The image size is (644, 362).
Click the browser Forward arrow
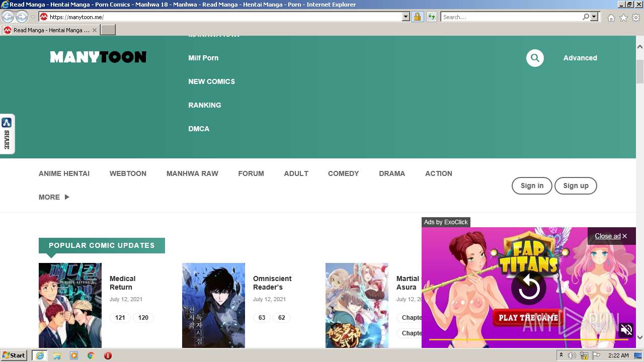22,17
